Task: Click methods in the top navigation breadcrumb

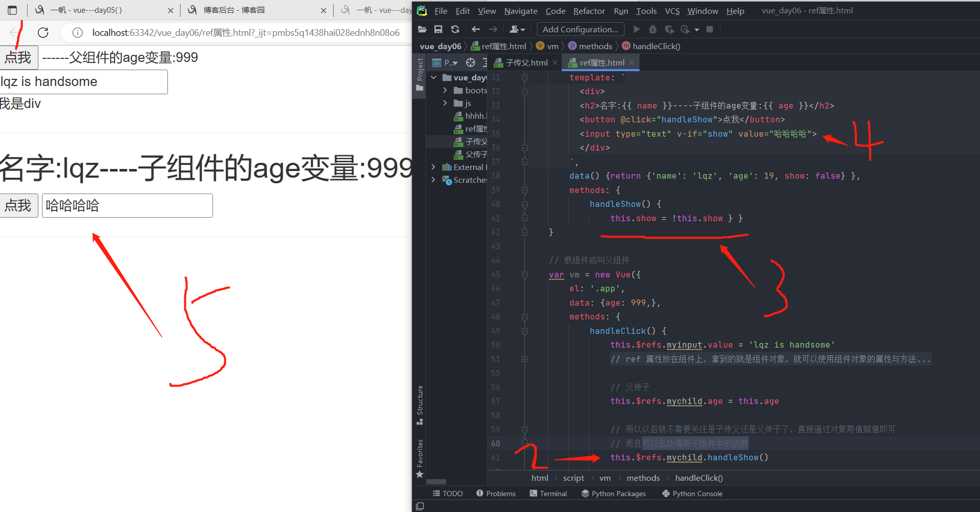Action: (590, 46)
